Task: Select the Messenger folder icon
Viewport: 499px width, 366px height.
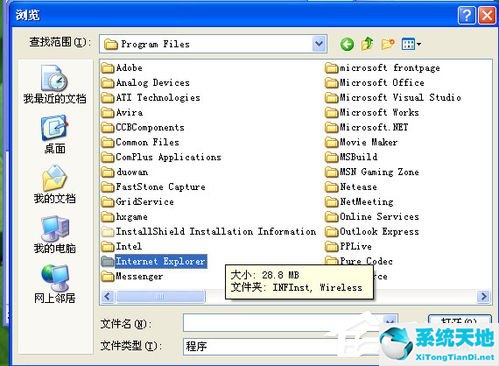Action: point(107,276)
